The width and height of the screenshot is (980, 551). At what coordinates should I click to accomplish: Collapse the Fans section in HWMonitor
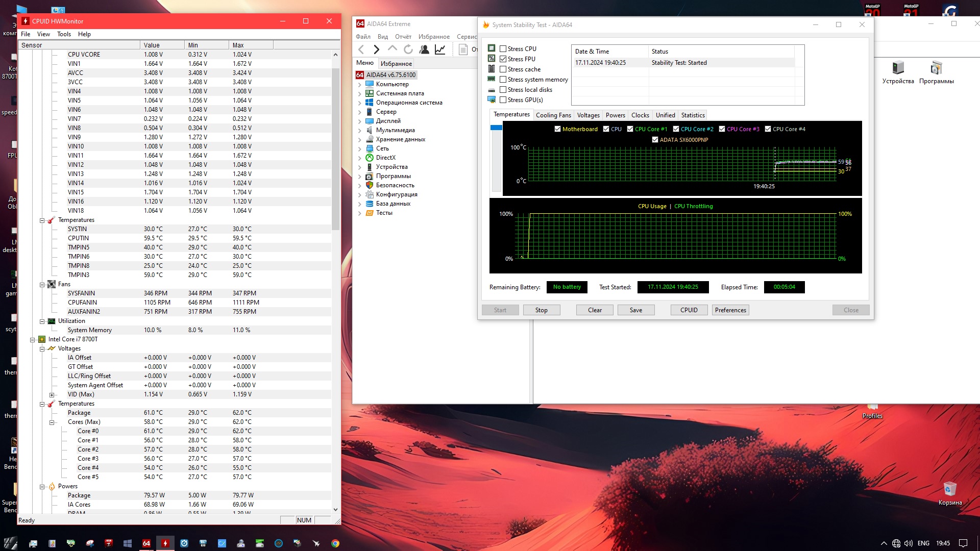(42, 285)
